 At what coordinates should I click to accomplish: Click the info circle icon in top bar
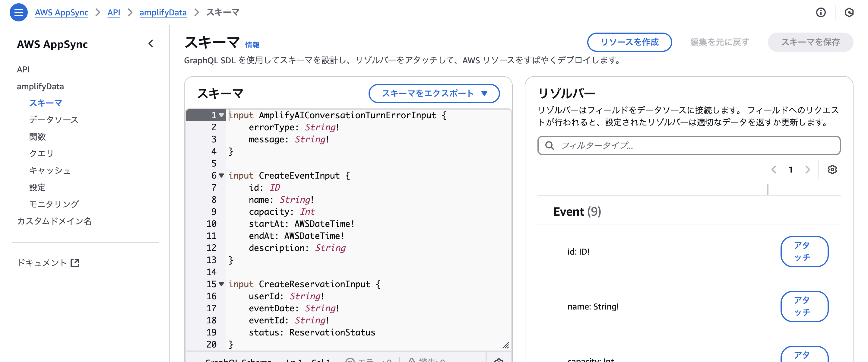821,12
